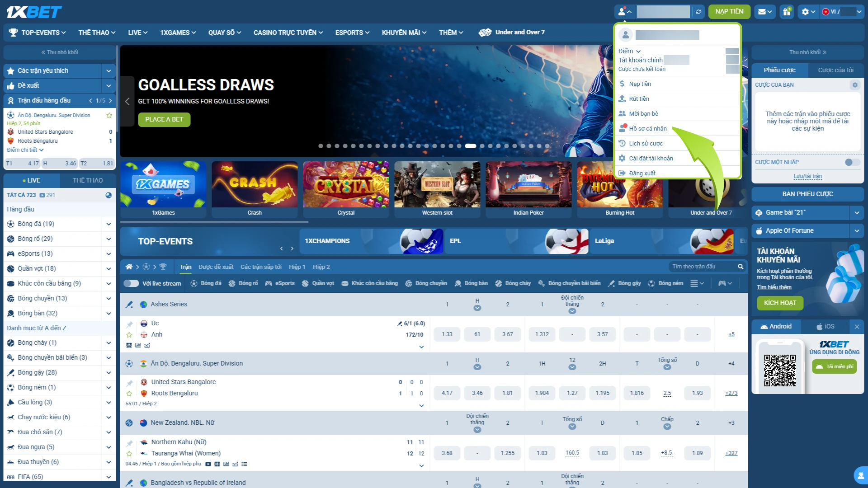Toggle the Với live stream switch
This screenshot has width=868, height=488.
coord(131,283)
